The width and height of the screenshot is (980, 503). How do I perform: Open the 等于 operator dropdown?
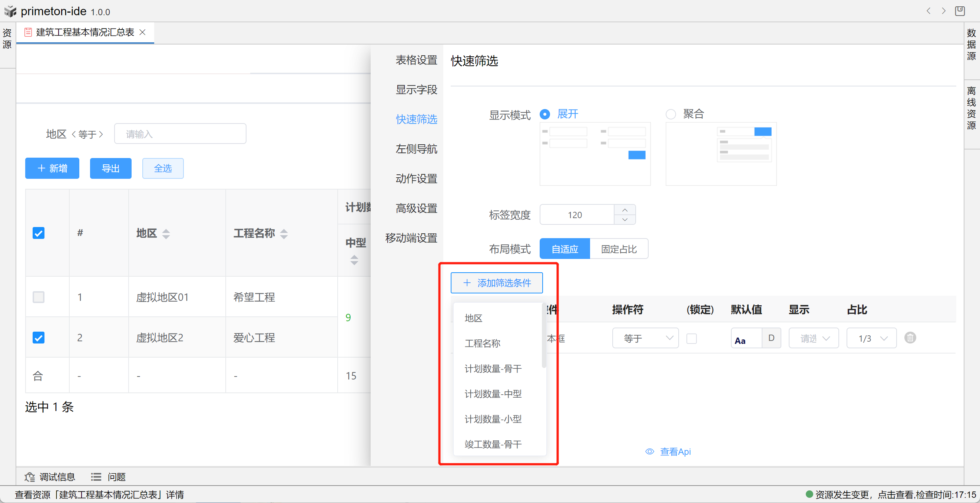[x=645, y=338]
